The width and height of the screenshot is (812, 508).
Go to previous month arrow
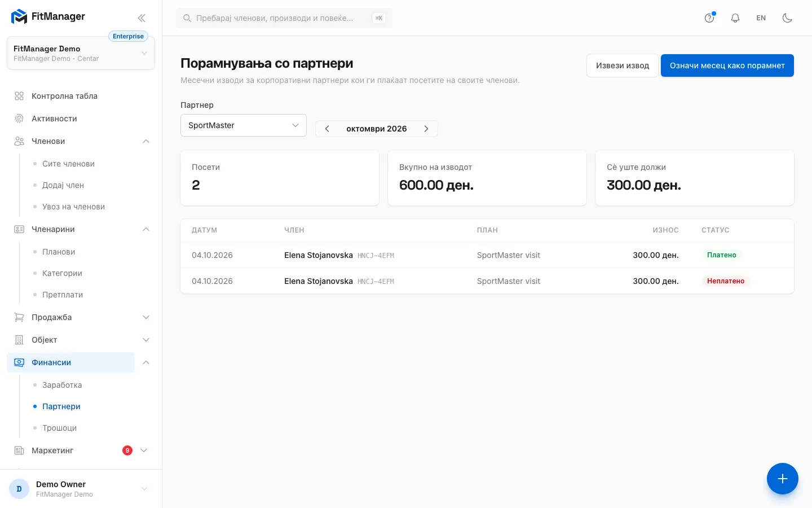327,129
